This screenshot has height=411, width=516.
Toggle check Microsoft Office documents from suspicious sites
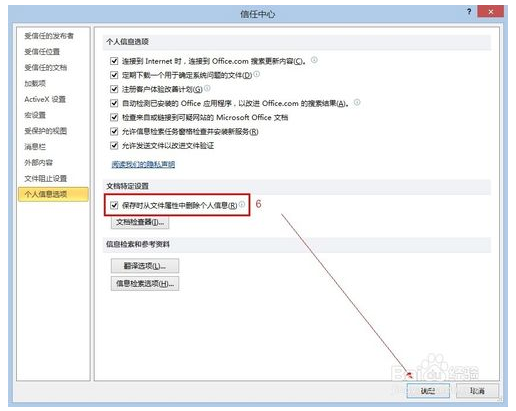tap(114, 117)
